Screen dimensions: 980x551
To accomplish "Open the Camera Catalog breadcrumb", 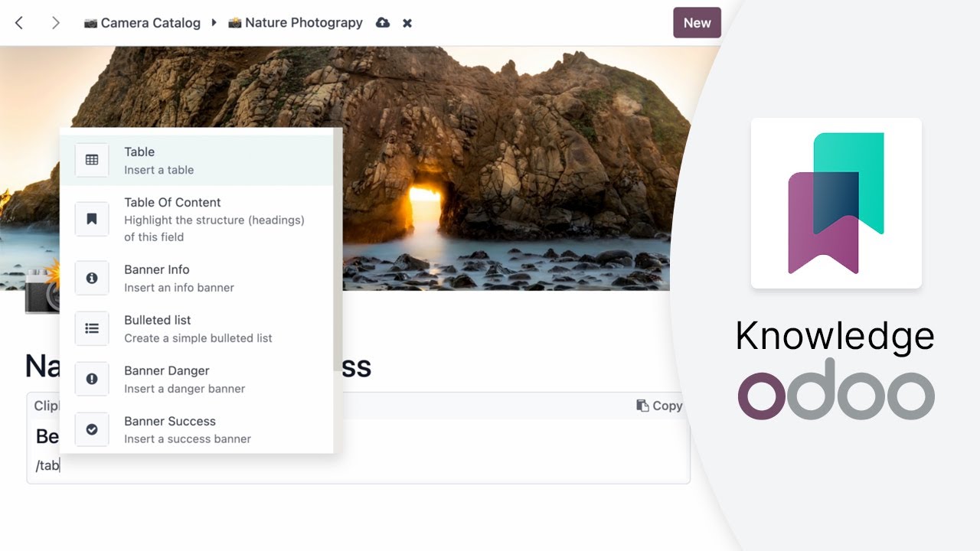I will (142, 23).
